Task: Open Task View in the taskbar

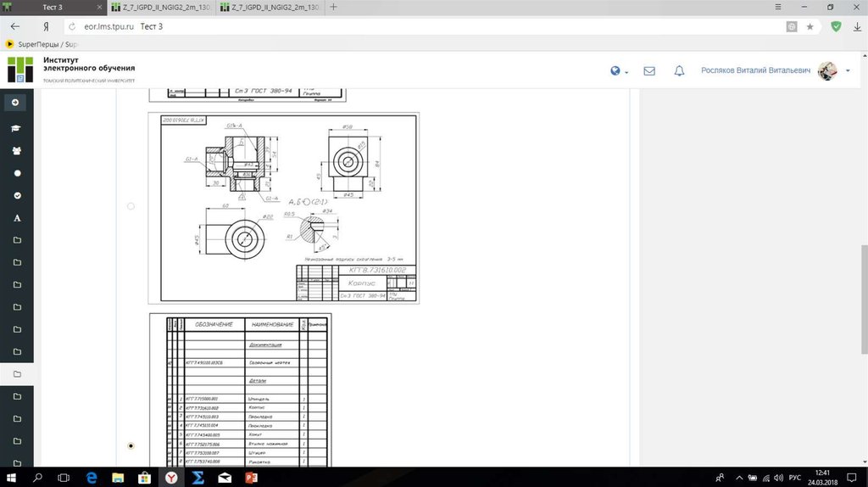Action: [x=64, y=478]
